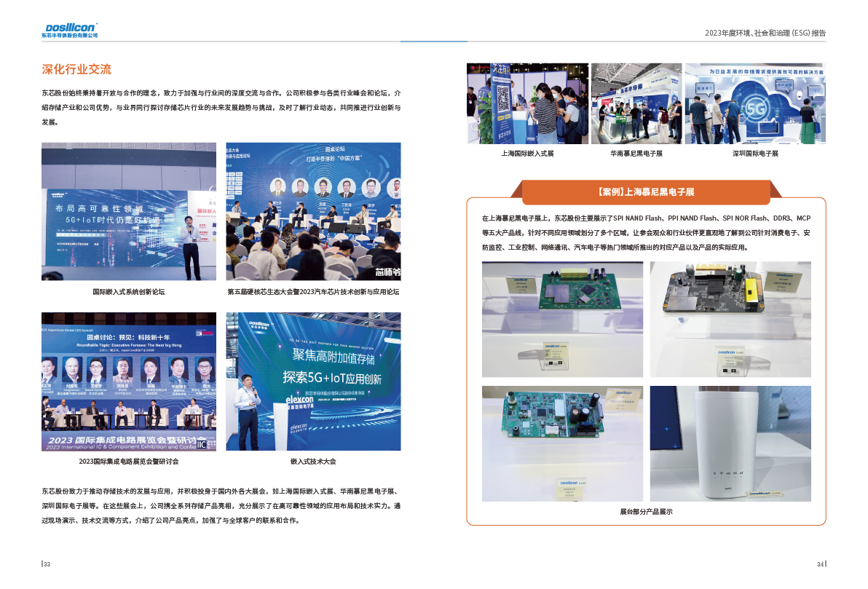This screenshot has width=868, height=589.
Task: Click the 展台部分产品展示 caption
Action: [646, 512]
